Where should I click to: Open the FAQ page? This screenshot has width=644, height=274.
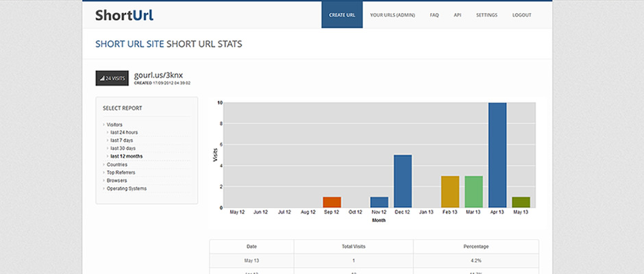434,14
